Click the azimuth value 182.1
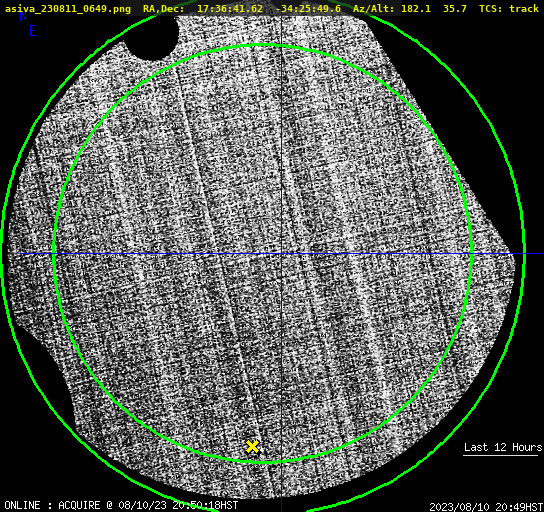This screenshot has height=512, width=544. click(x=416, y=8)
